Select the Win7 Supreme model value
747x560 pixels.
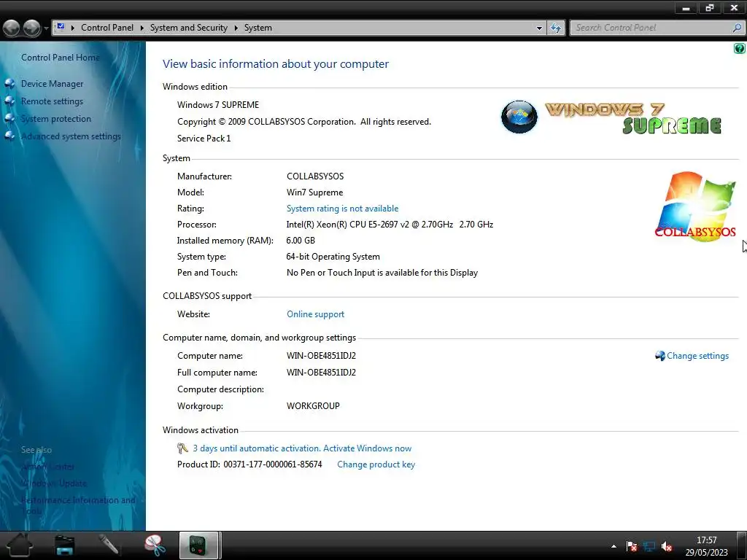point(314,192)
